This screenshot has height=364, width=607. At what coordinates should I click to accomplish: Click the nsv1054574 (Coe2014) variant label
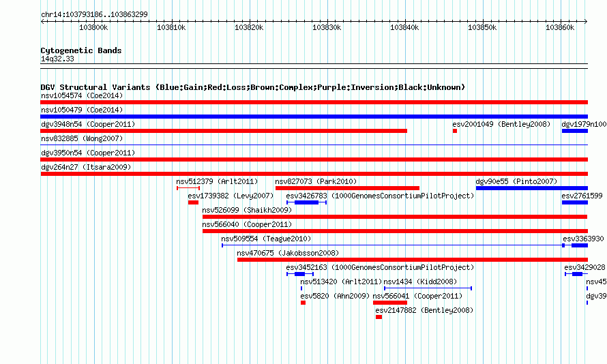82,95
